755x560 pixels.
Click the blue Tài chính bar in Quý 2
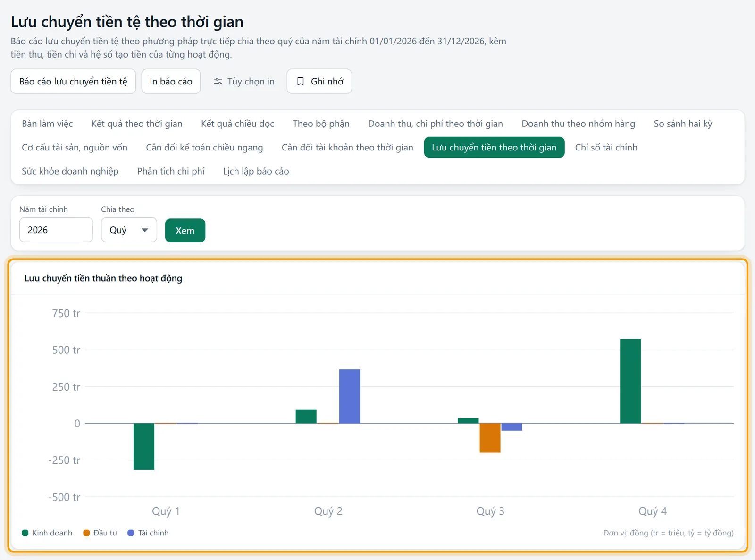click(x=350, y=396)
